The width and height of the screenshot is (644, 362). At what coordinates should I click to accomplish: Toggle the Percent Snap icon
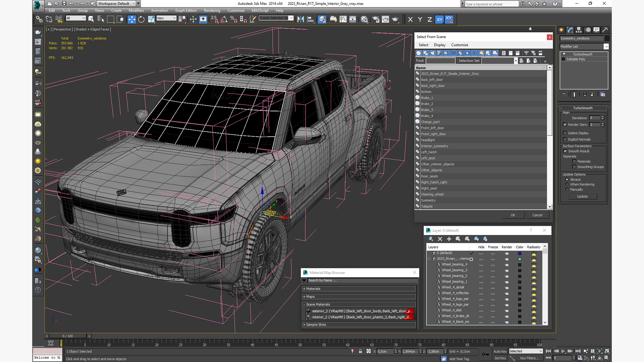point(234,19)
